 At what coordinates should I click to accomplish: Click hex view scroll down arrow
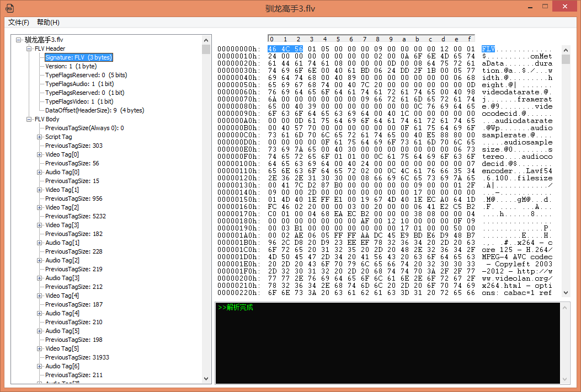click(x=566, y=292)
